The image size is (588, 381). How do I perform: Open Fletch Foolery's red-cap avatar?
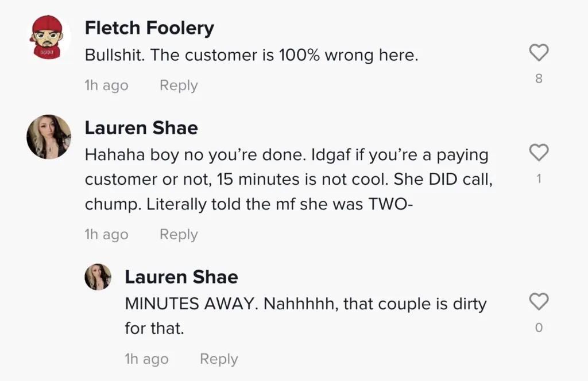49,37
